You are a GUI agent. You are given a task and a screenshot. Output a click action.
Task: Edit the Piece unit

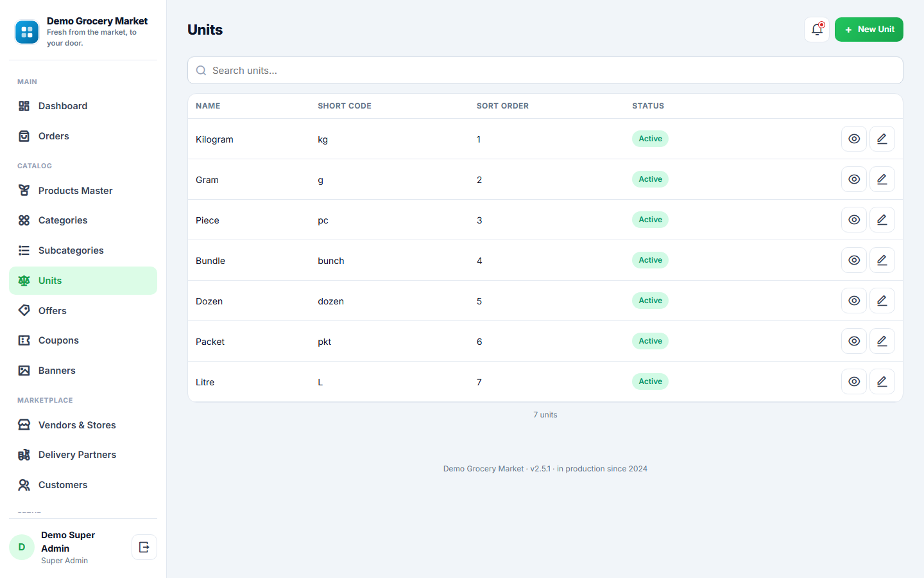pyautogui.click(x=882, y=220)
